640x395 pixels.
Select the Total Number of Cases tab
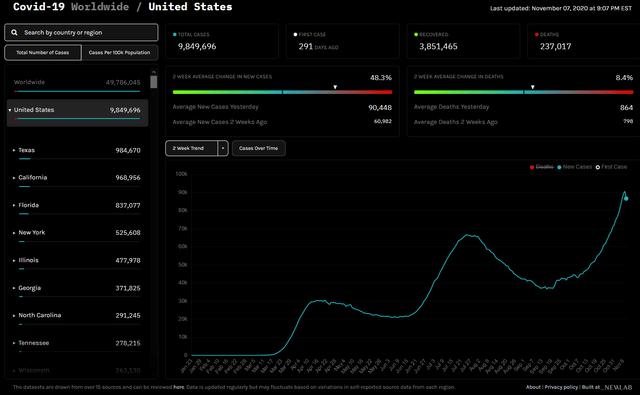(x=43, y=53)
